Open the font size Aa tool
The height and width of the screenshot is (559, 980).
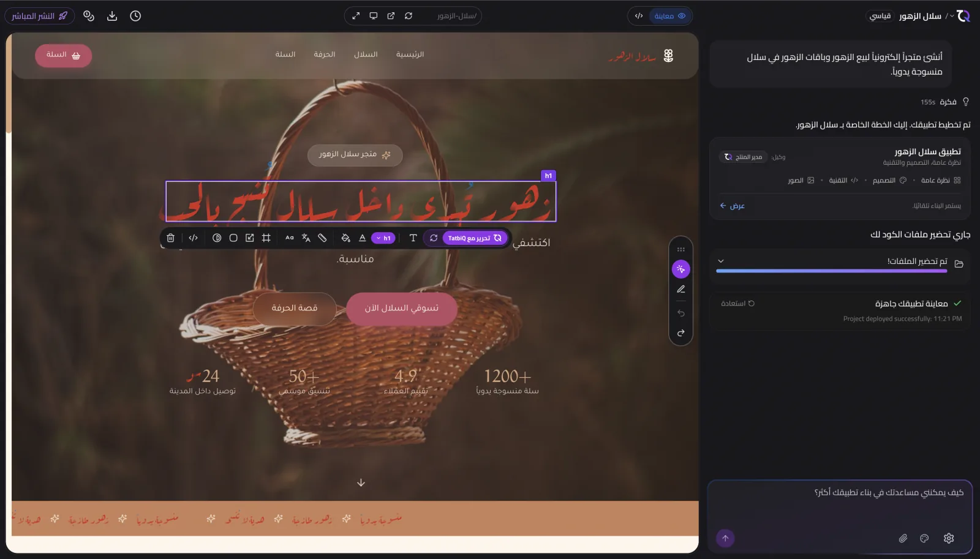290,238
